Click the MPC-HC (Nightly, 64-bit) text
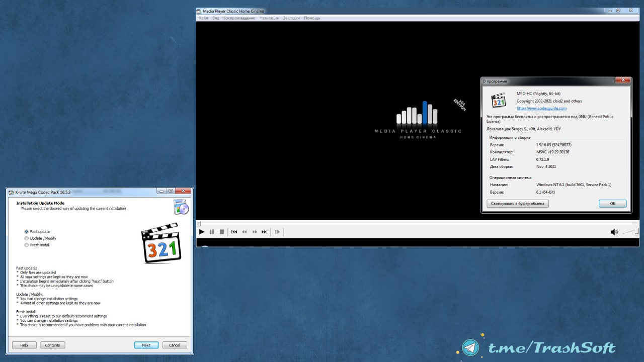Screen dimensions: 644x362 coord(538,94)
